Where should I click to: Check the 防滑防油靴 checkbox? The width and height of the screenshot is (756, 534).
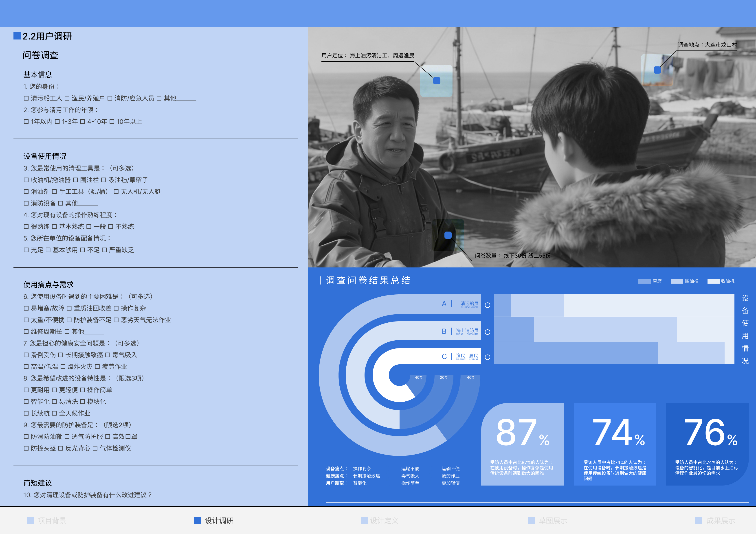(x=26, y=437)
